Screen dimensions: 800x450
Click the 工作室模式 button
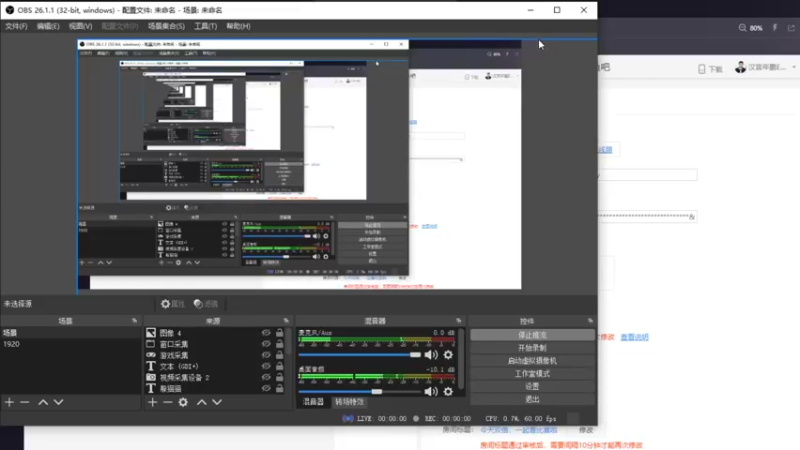(x=532, y=373)
